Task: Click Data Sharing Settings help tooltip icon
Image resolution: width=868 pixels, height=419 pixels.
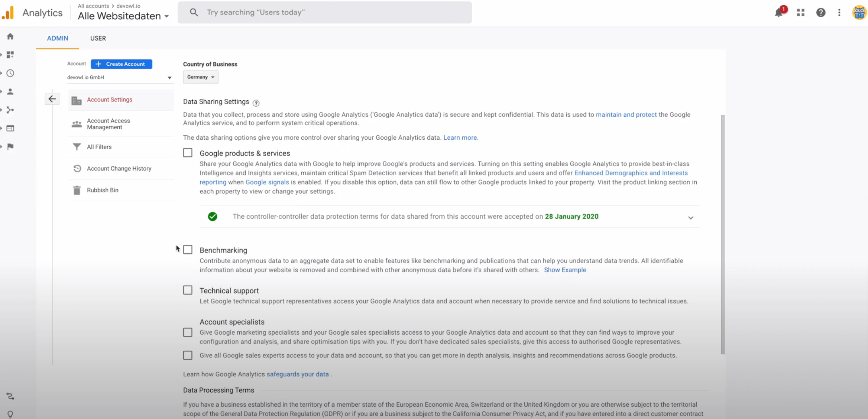Action: [x=256, y=103]
